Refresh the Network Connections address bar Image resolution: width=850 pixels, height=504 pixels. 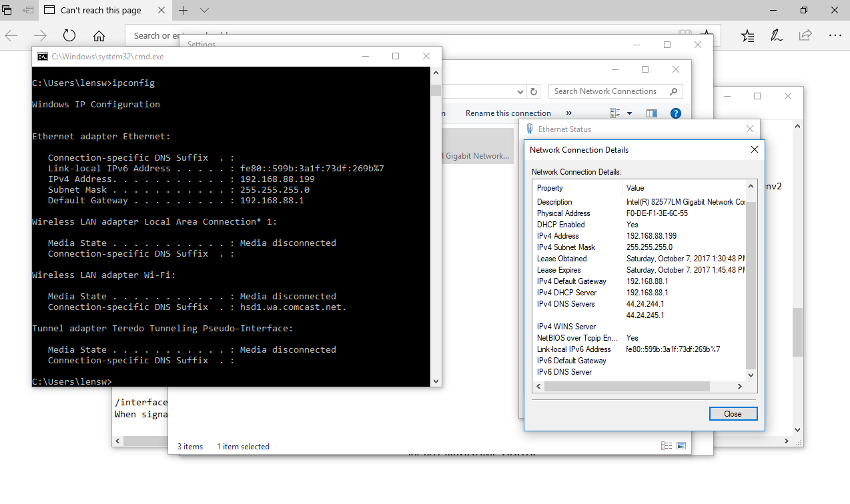534,91
